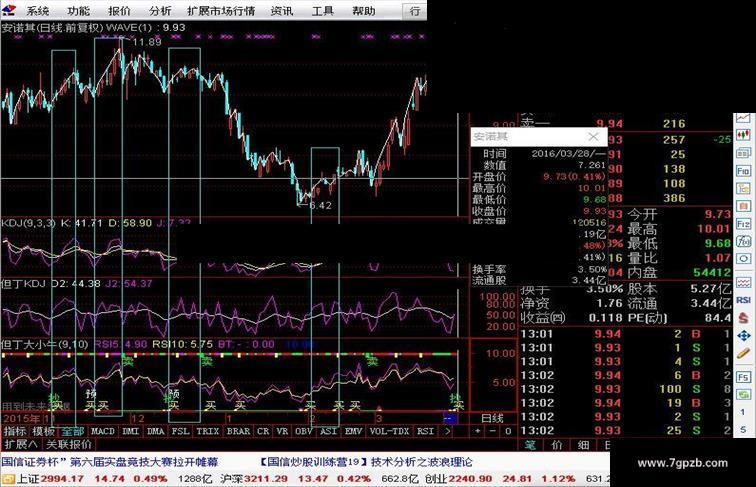Click the '5' button in right sidebar
756x487 pixels.
743,429
